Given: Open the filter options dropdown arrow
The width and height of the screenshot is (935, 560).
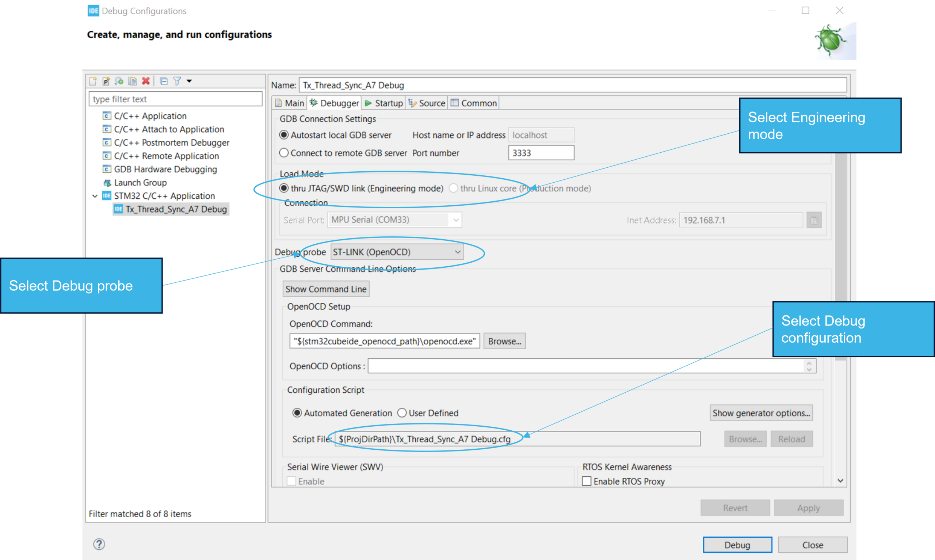Looking at the screenshot, I should tap(189, 81).
